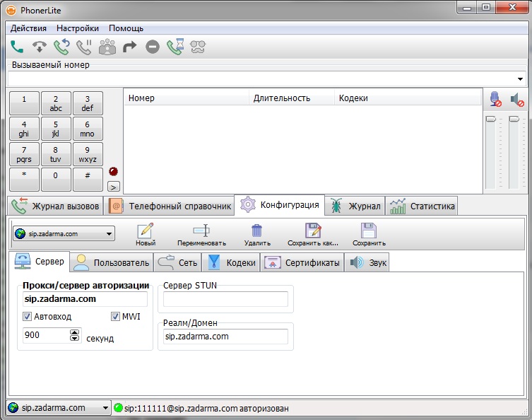The image size is (532, 420).
Task: Click keypad button 2 abc
Action: [56, 103]
